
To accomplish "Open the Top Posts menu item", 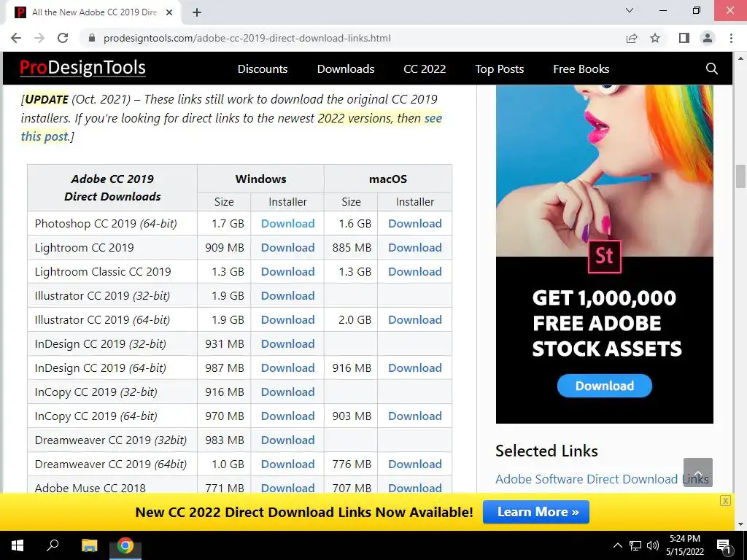I will coord(499,69).
